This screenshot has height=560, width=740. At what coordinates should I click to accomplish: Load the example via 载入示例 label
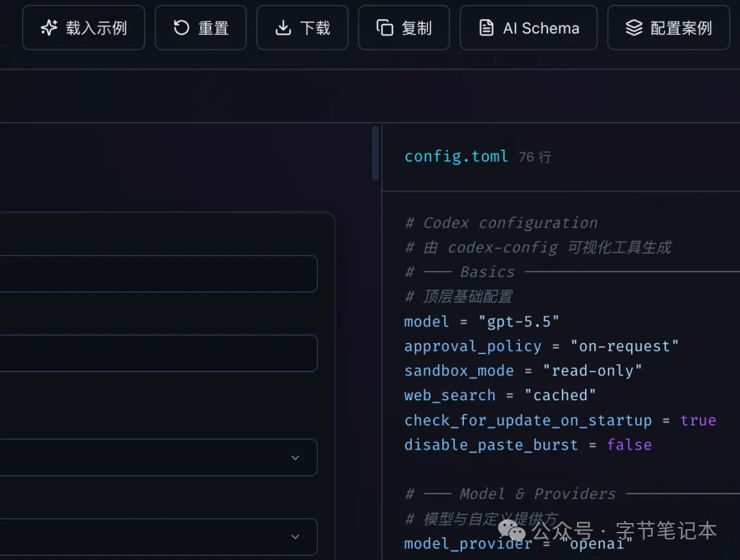tap(97, 28)
